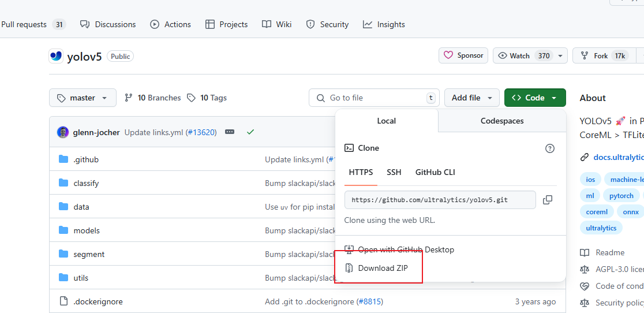Open the data folder
644x313 pixels.
point(81,207)
